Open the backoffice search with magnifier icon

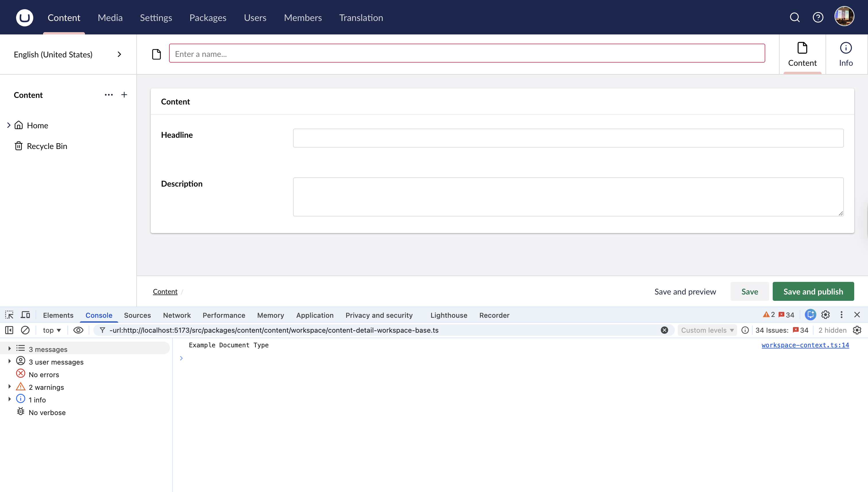[795, 17]
